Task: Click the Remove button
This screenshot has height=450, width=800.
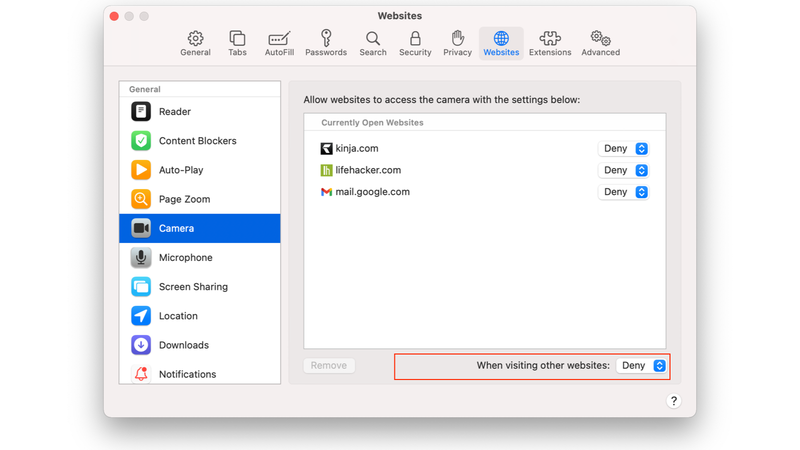Action: [x=329, y=365]
